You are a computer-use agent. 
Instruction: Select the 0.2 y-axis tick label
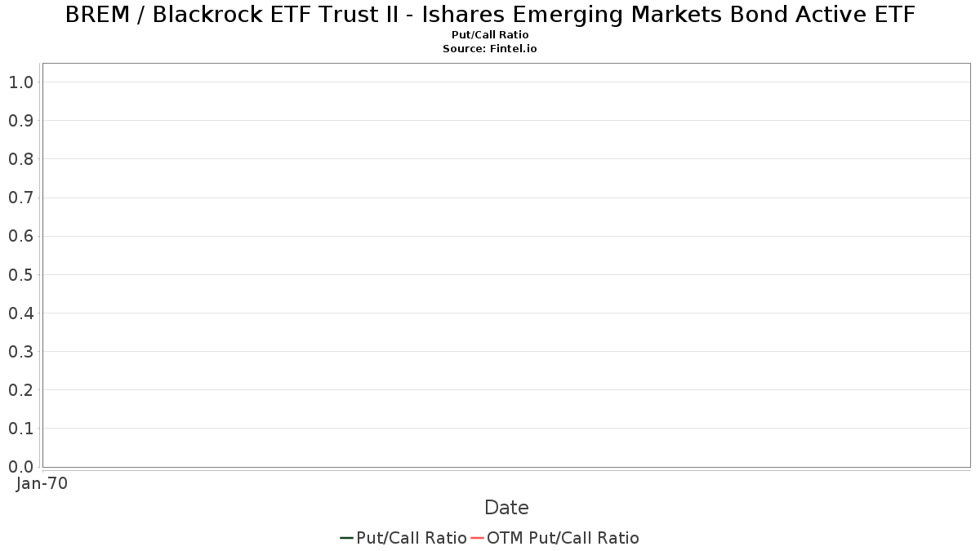pyautogui.click(x=20, y=390)
